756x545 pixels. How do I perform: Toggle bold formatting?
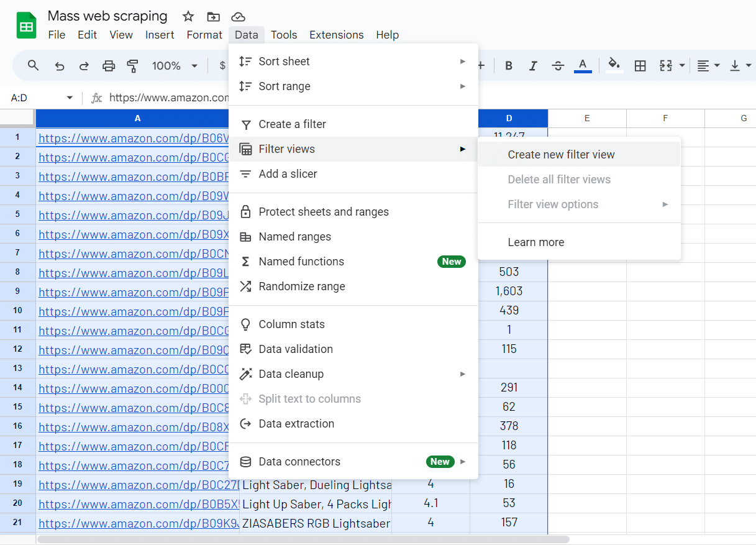point(509,66)
